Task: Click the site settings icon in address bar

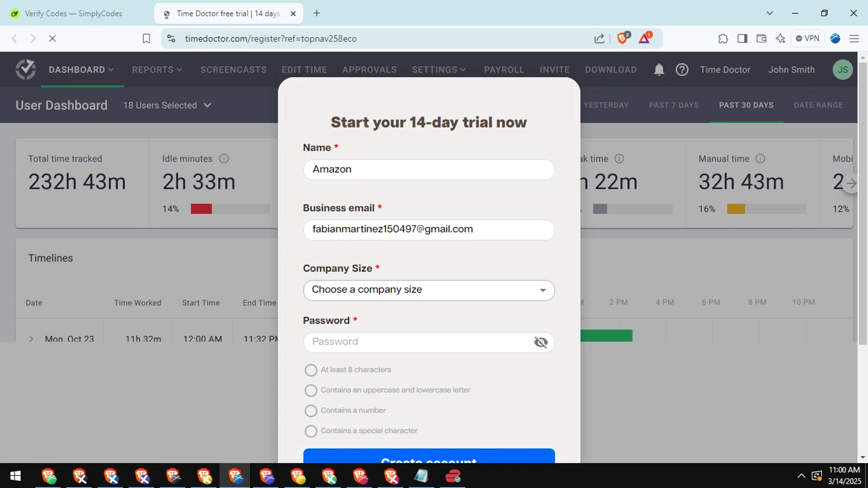Action: (x=171, y=38)
